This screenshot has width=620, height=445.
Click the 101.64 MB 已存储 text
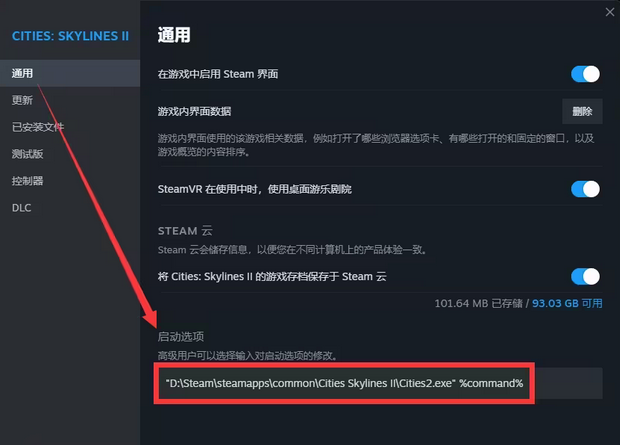click(478, 303)
